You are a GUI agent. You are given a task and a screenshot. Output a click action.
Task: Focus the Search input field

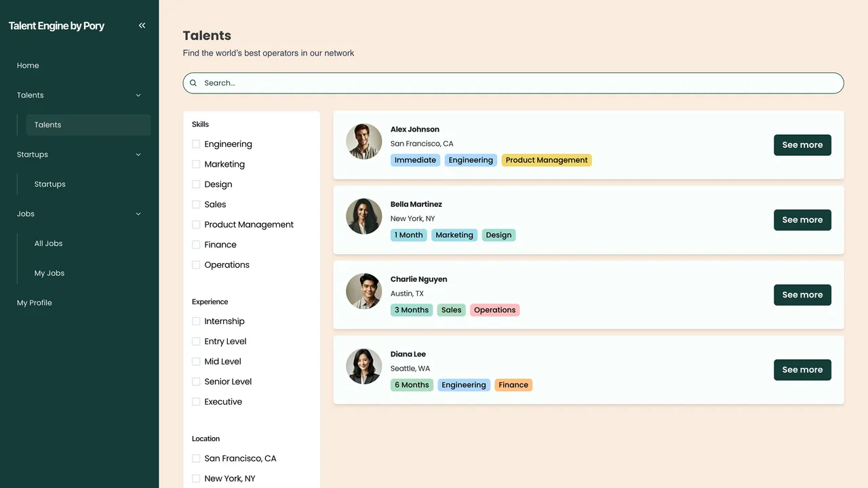coord(513,83)
